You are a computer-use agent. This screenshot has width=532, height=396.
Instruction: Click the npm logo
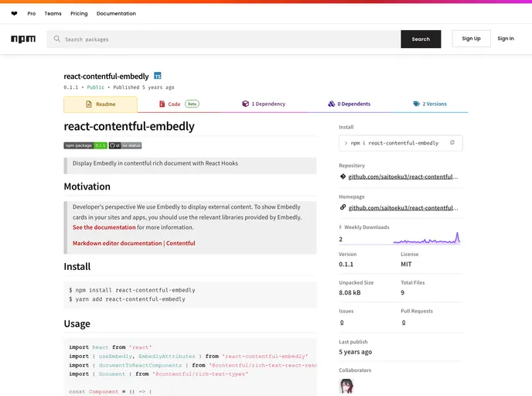click(x=23, y=39)
